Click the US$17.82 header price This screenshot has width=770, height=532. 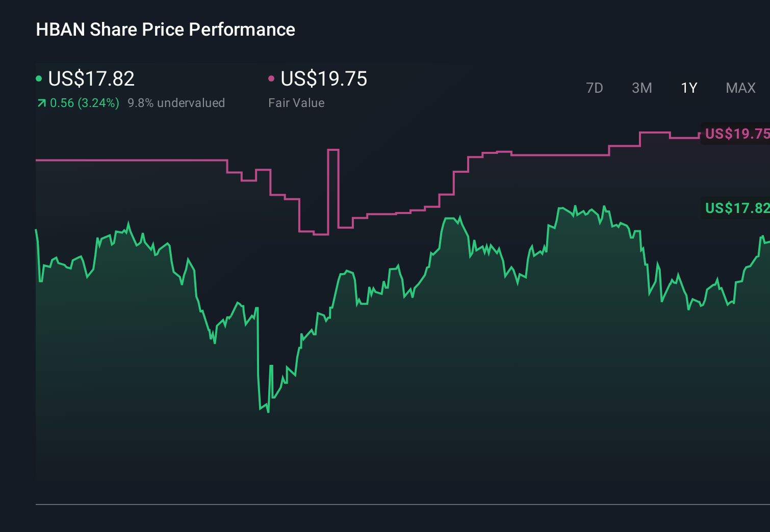91,79
